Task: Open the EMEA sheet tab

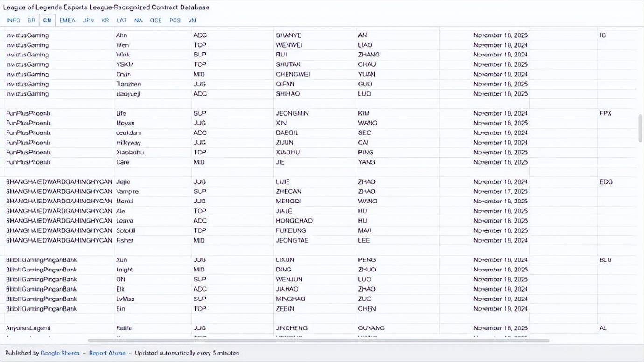Action: (x=67, y=21)
